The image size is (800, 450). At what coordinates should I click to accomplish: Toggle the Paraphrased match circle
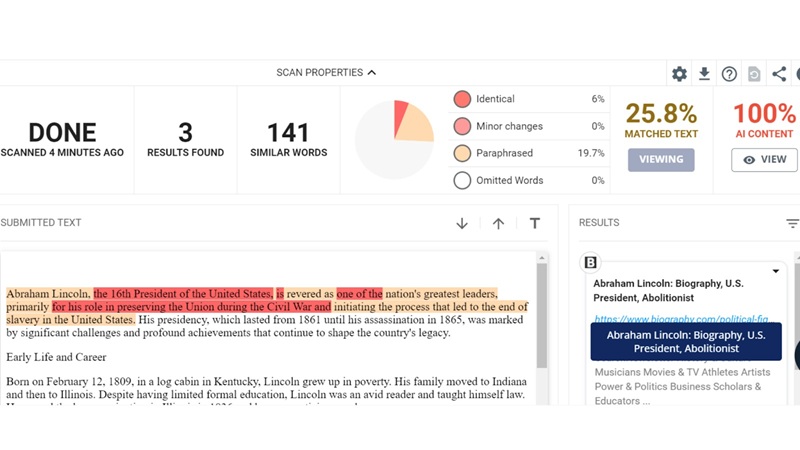tap(462, 154)
